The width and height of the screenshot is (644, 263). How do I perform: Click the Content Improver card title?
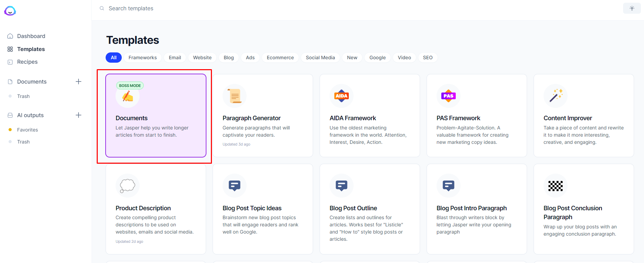click(568, 118)
